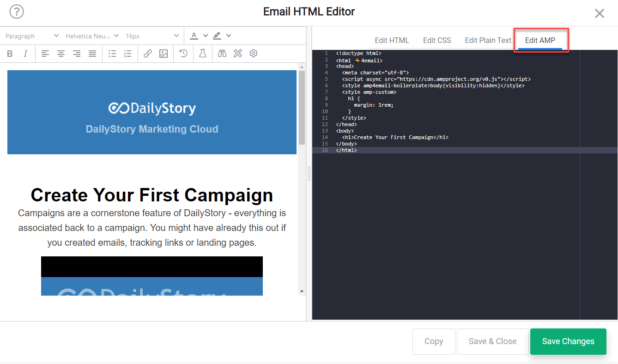Apply the text color A icon

pos(194,36)
